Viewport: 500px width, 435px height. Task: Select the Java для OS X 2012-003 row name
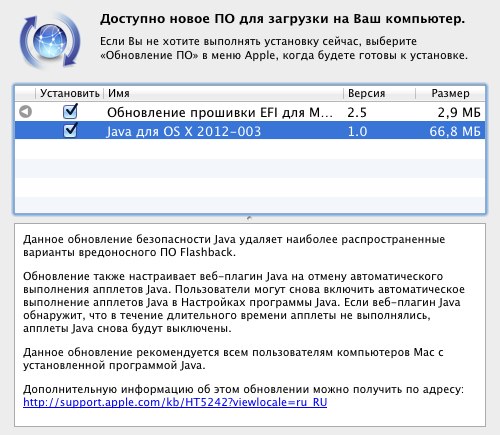pos(184,131)
